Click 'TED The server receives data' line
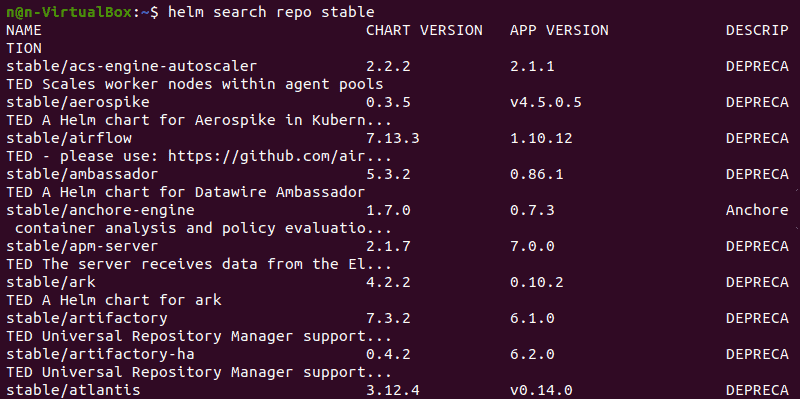Screen dimensions: 800x399 click(198, 264)
